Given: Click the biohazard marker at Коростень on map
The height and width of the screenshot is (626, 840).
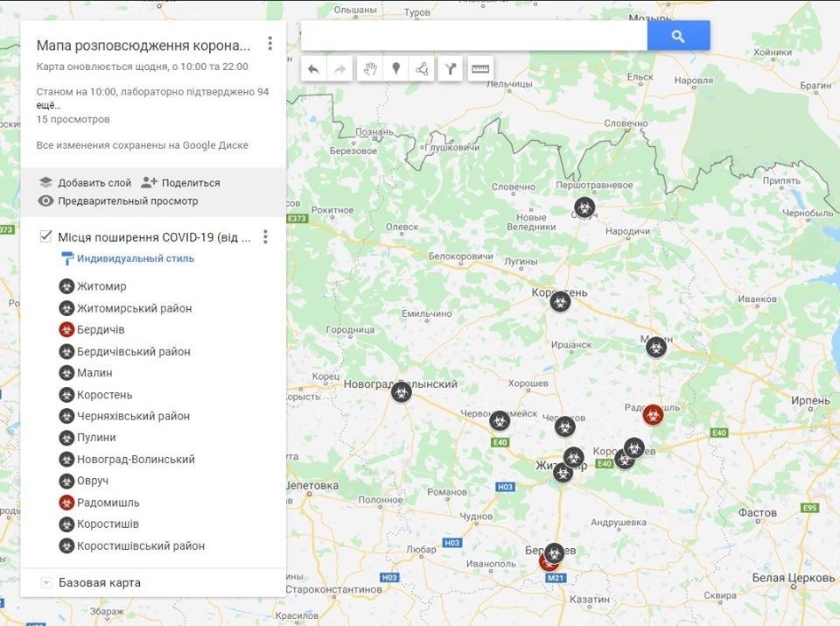Looking at the screenshot, I should pyautogui.click(x=560, y=302).
